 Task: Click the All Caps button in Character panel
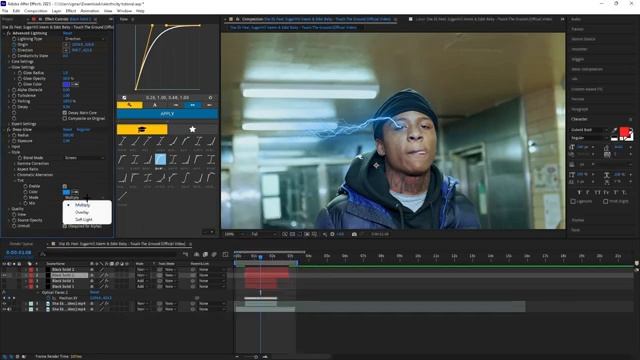coord(598,192)
